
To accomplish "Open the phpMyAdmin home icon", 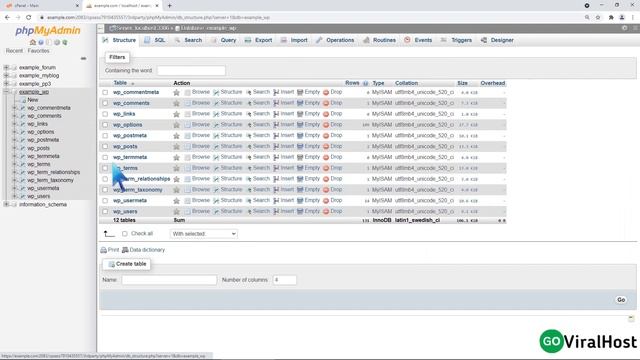I will (x=33, y=42).
